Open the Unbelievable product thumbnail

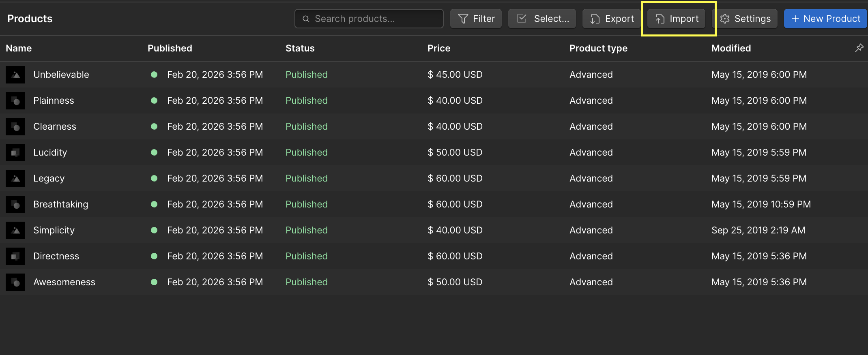pyautogui.click(x=15, y=75)
